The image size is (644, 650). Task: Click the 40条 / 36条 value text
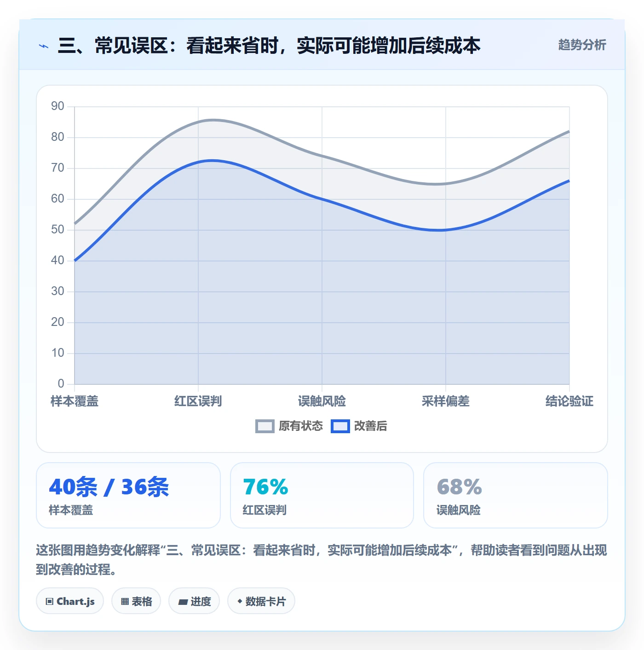109,487
